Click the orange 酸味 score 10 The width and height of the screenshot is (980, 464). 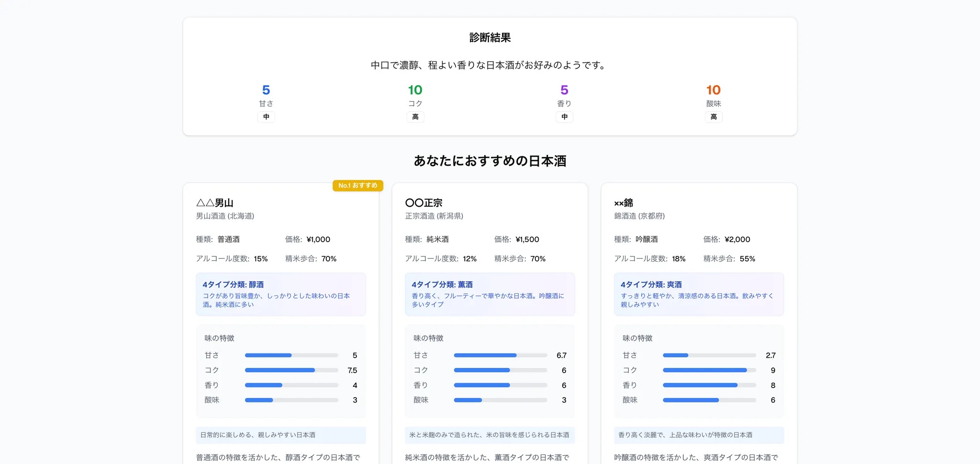(713, 90)
